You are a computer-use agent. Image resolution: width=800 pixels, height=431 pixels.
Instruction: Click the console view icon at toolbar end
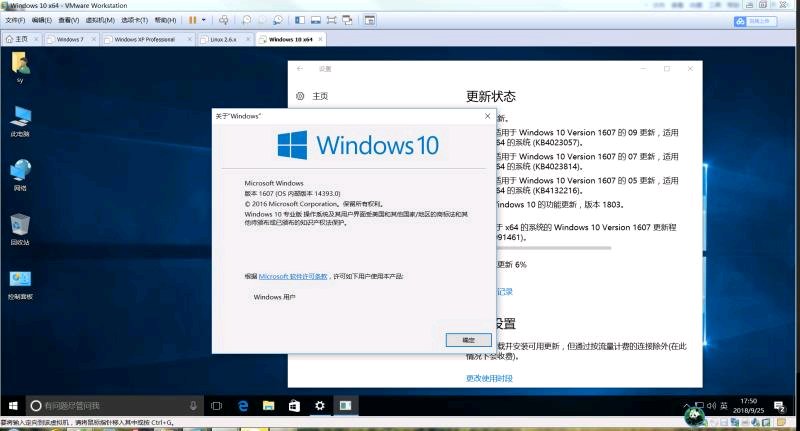tap(370, 20)
